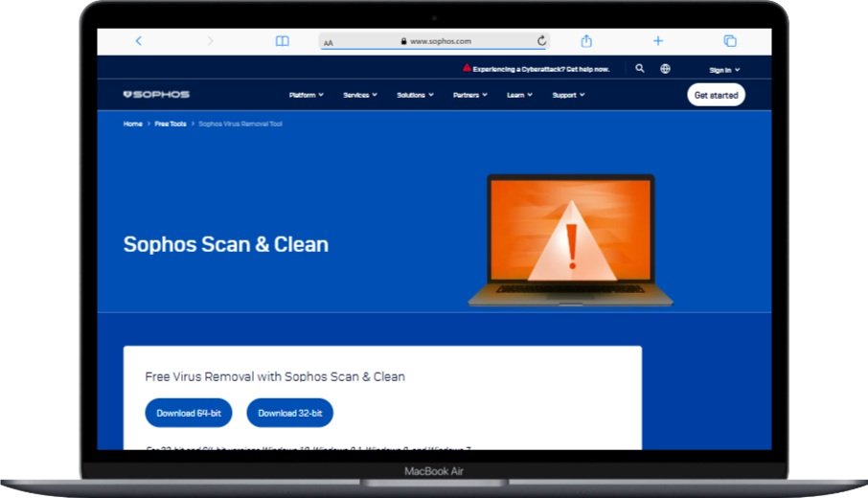868x498 pixels.
Task: Open the globe language selector
Action: (x=665, y=69)
